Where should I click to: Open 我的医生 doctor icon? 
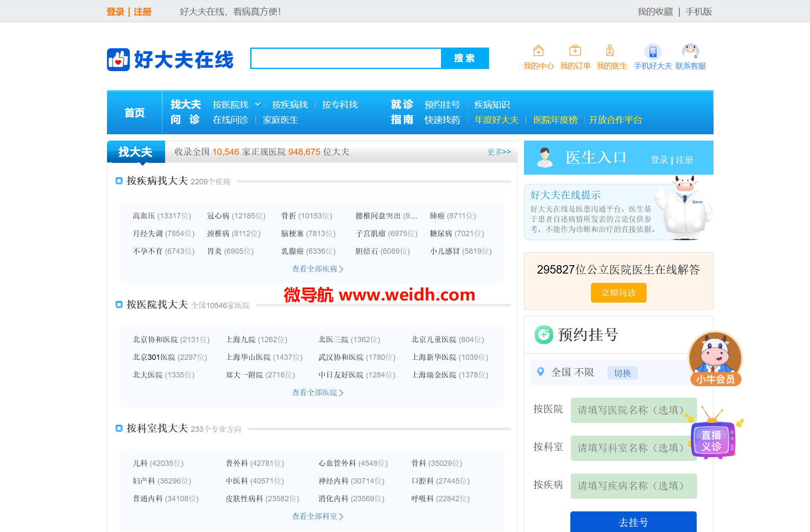click(x=610, y=51)
